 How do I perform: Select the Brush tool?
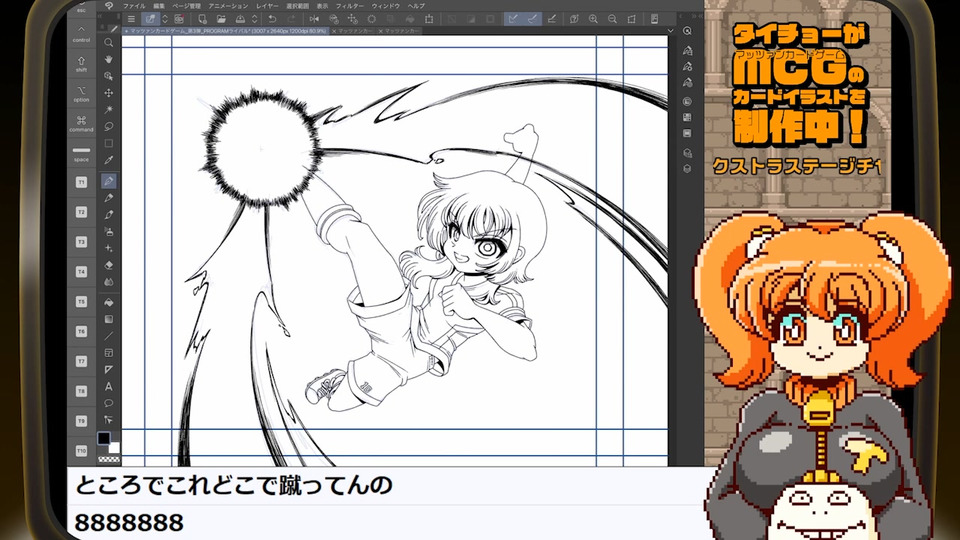pyautogui.click(x=108, y=214)
